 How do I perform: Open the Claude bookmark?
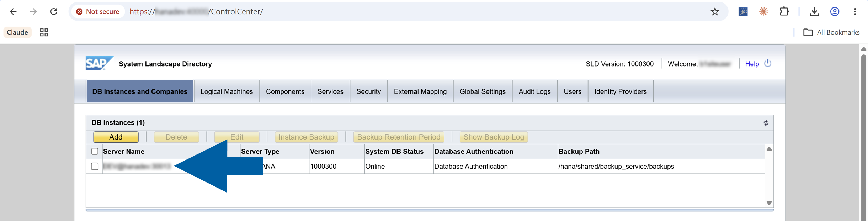pyautogui.click(x=17, y=32)
